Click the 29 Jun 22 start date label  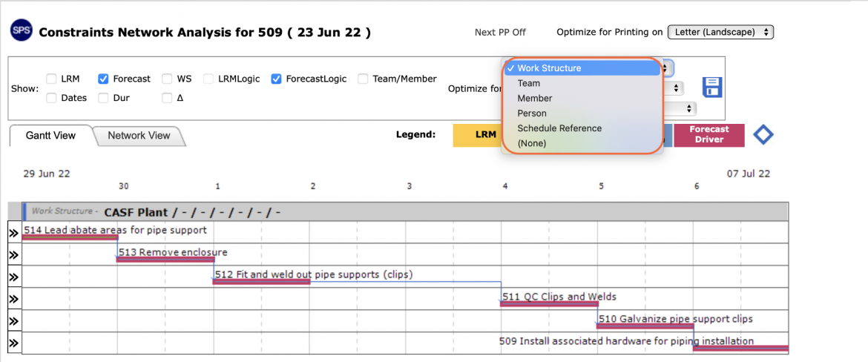tap(47, 174)
